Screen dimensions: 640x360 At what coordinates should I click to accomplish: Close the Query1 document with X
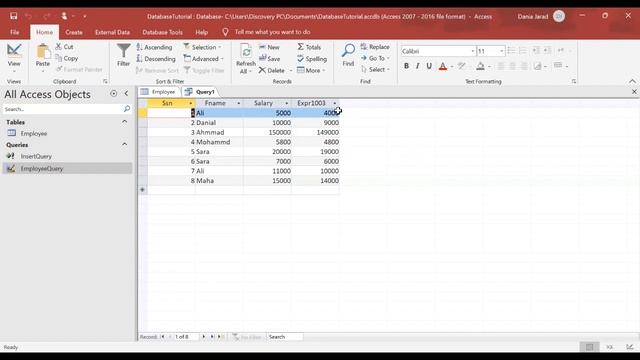pyautogui.click(x=634, y=92)
